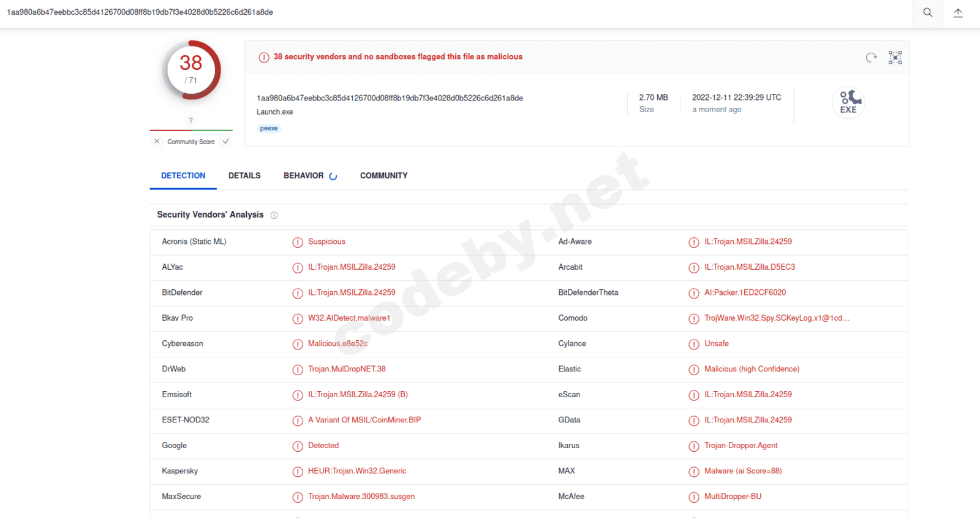
Task: Click the red alert icon in malicious banner
Action: click(264, 57)
